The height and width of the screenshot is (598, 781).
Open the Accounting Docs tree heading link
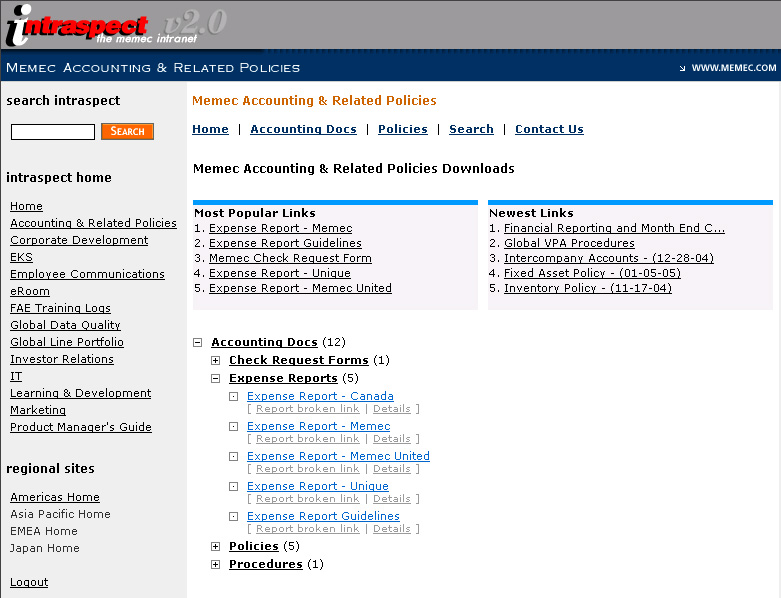click(x=264, y=343)
